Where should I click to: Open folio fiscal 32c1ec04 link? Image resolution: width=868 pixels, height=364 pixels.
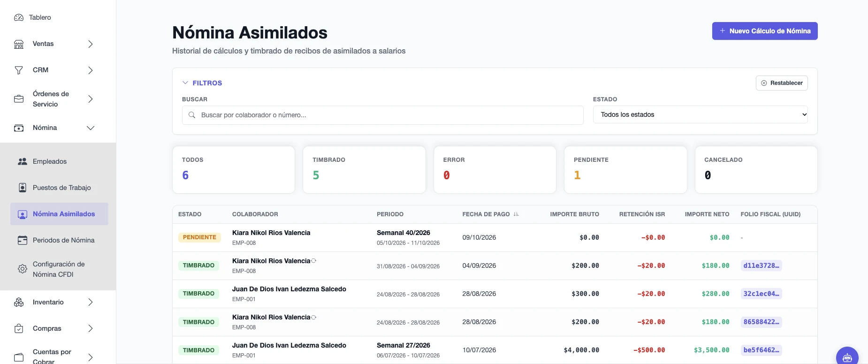pyautogui.click(x=761, y=294)
